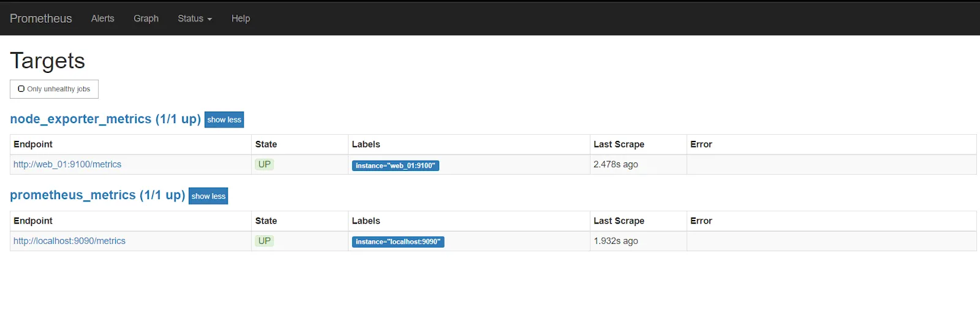Collapse prometheus_metrics with show less button

click(x=208, y=196)
